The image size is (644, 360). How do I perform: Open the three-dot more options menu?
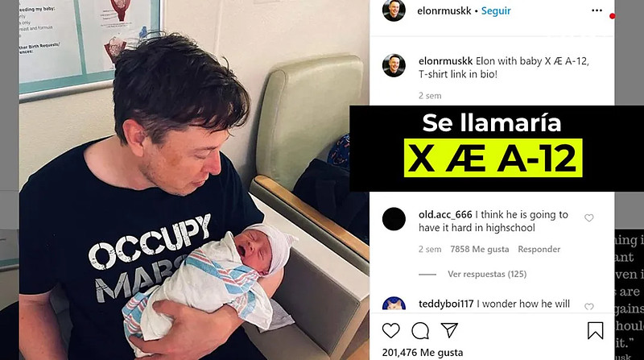pyautogui.click(x=597, y=10)
